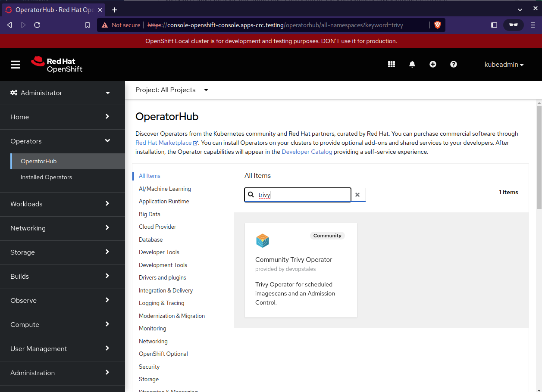Open the help question mark icon
The image size is (542, 392).
[x=454, y=64]
